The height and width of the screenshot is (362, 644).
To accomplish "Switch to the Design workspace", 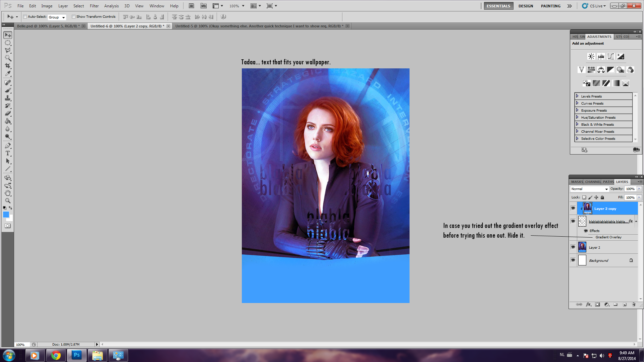I will (x=526, y=6).
